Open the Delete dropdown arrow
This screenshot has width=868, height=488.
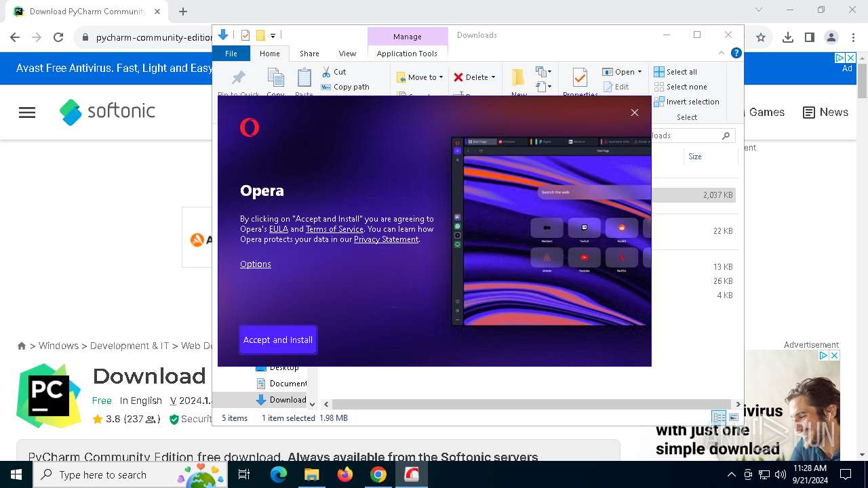tap(493, 77)
